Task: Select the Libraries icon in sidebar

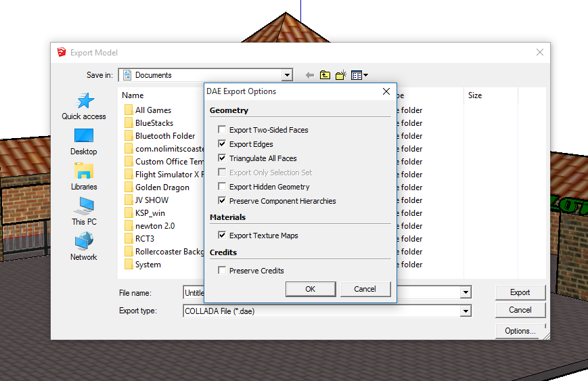Action: coord(84,171)
